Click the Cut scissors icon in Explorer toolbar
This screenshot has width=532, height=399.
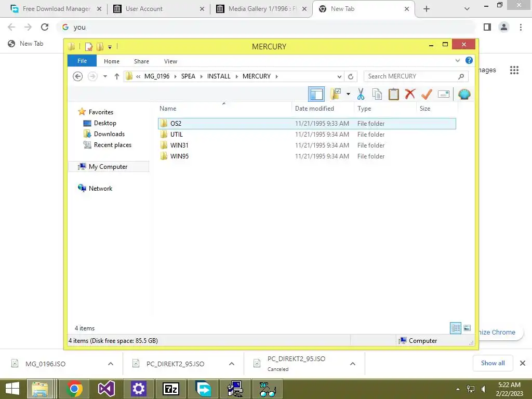[361, 94]
